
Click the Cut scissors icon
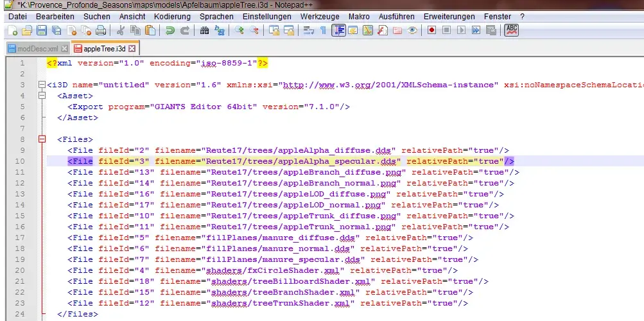pos(120,30)
